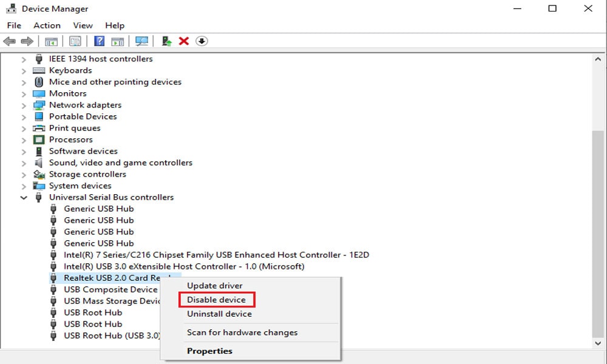Screen dimensions: 607x364
Task: Choose Update driver from context menu
Action: [215, 286]
